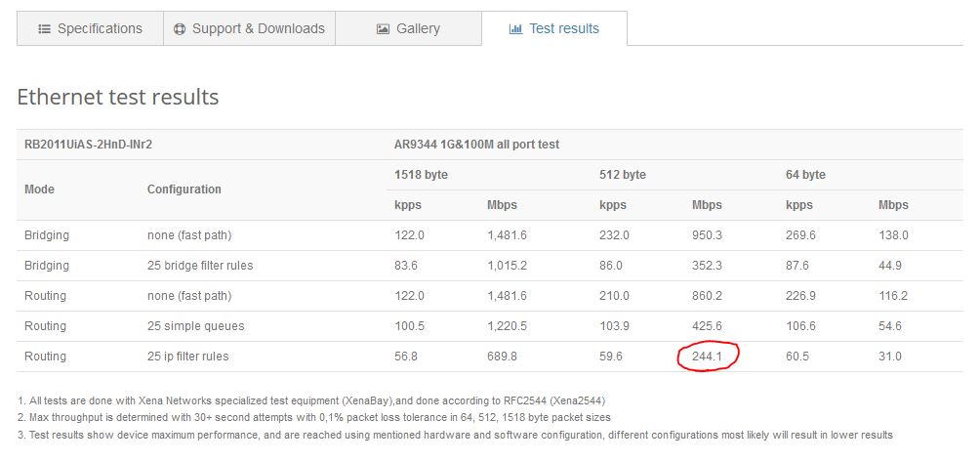Click the '87.6' value
This screenshot has height=462, width=980.
797,266
